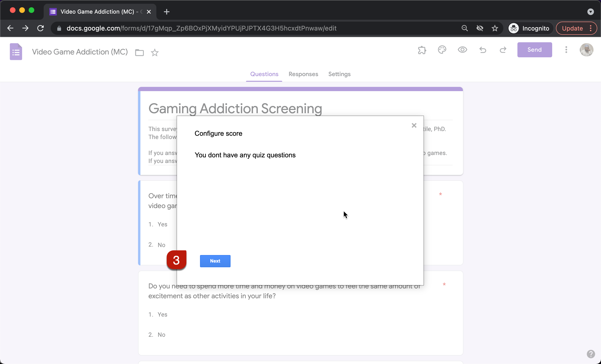Click the redo arrow icon

click(x=503, y=50)
